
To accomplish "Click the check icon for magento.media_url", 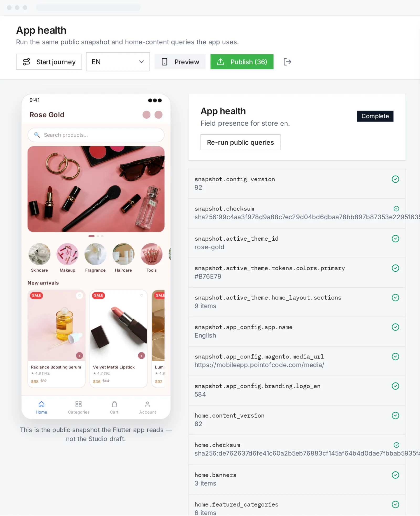I will [395, 356].
